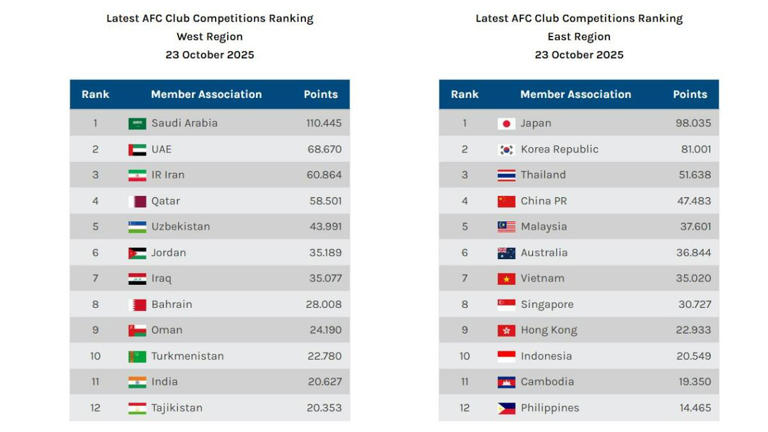
Task: Click the East Region title text
Action: click(x=579, y=36)
